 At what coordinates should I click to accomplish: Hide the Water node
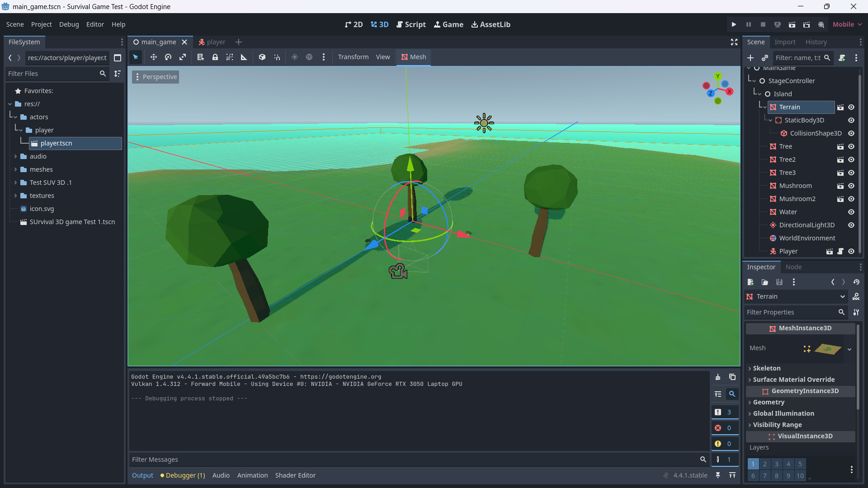click(851, 212)
